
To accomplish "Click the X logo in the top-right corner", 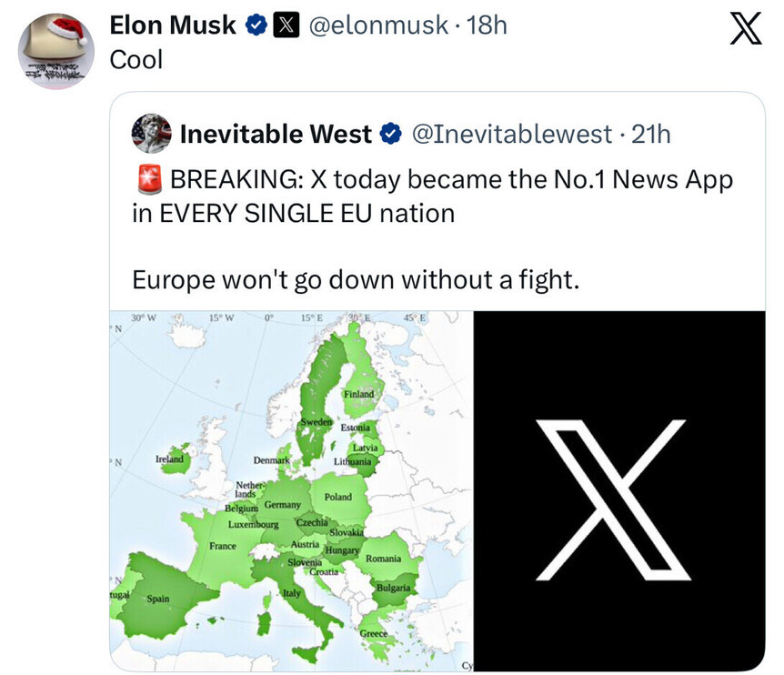I will pyautogui.click(x=746, y=31).
